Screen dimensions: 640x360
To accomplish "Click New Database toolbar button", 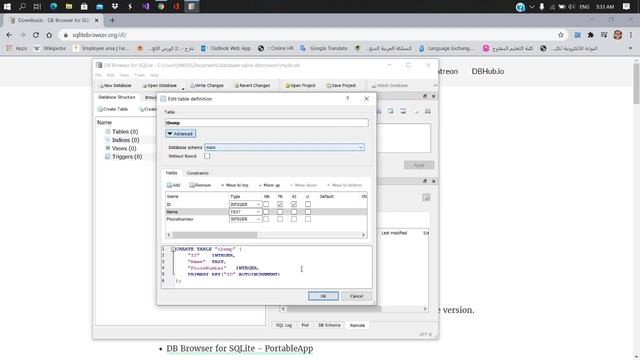I will (x=116, y=86).
